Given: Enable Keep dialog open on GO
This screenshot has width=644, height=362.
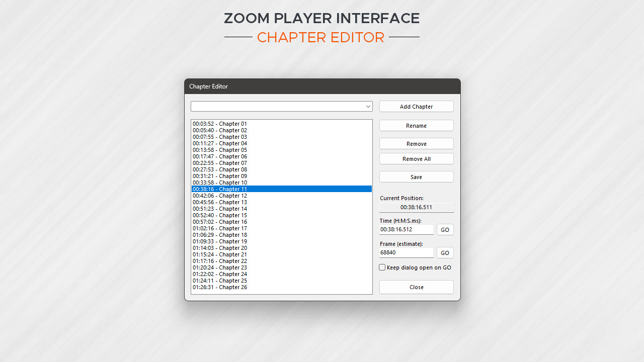Looking at the screenshot, I should pyautogui.click(x=382, y=267).
